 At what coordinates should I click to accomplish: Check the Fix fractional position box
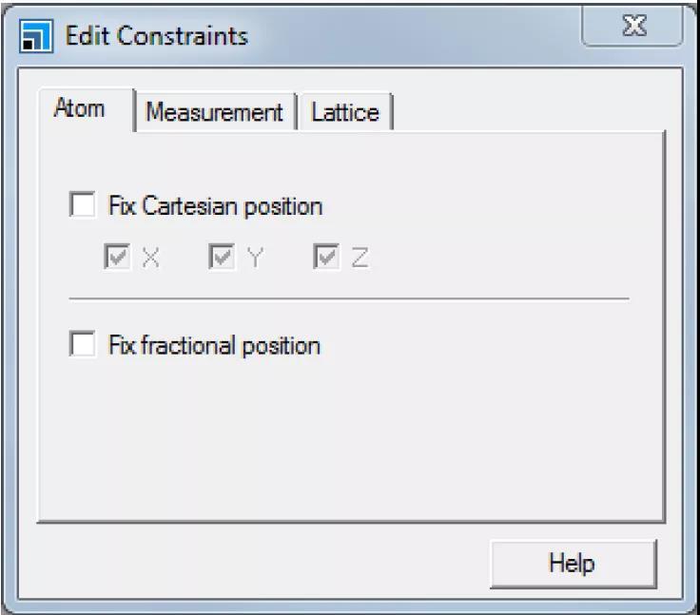point(83,344)
